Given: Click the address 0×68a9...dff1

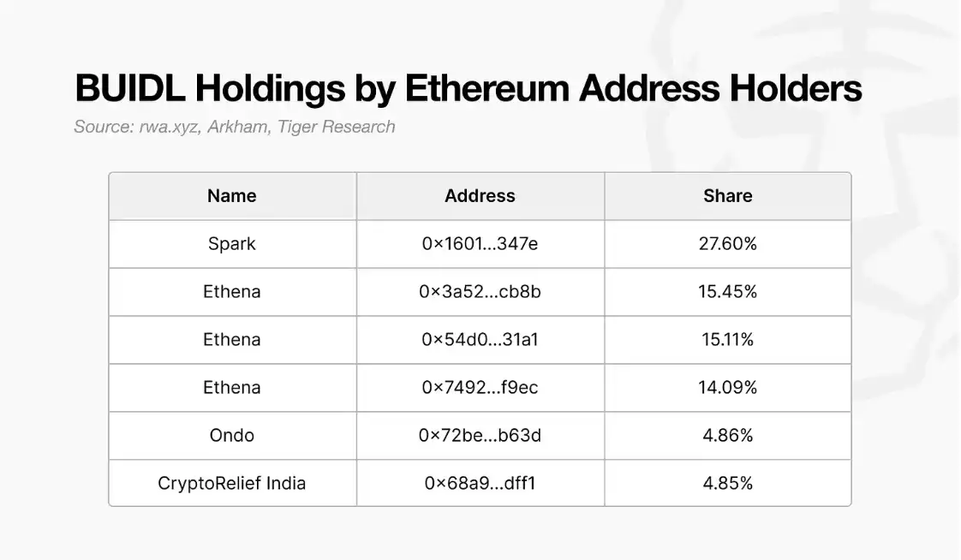Looking at the screenshot, I should coord(480,483).
